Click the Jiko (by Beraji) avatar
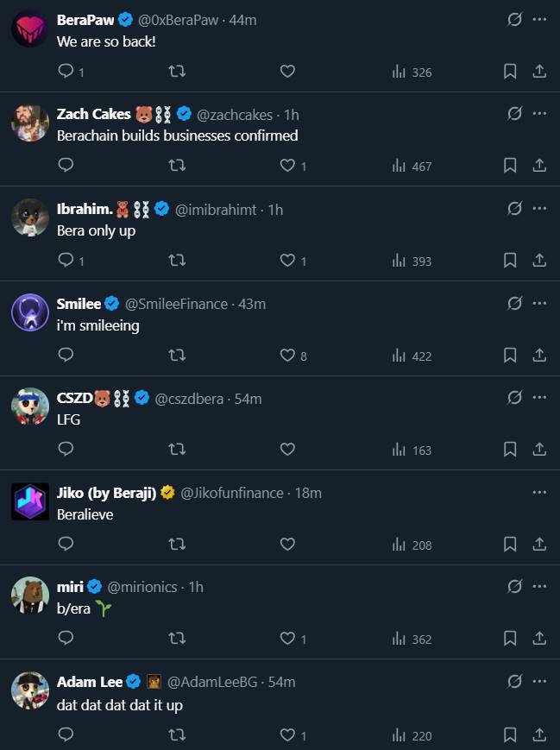The image size is (560, 750). pyautogui.click(x=29, y=501)
